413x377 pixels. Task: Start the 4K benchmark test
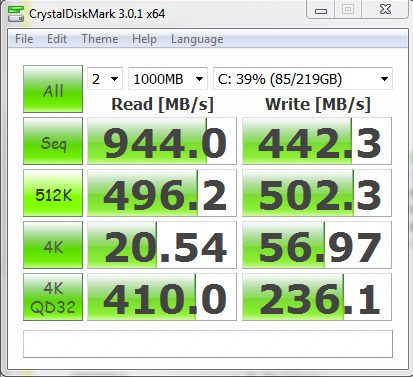[x=53, y=245]
